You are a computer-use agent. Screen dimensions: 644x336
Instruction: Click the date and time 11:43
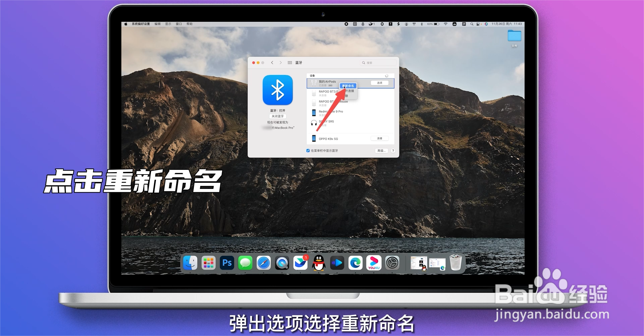click(x=506, y=24)
